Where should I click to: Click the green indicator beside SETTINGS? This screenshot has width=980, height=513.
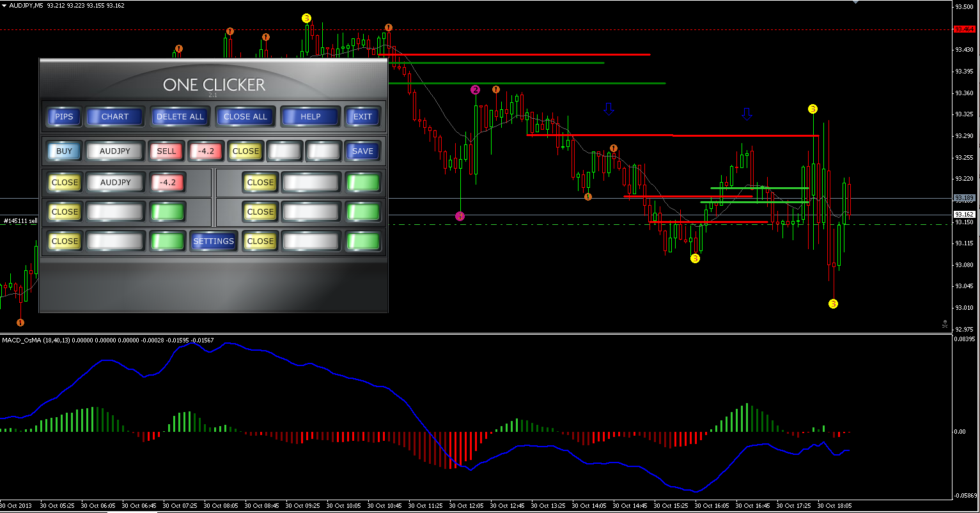[167, 241]
